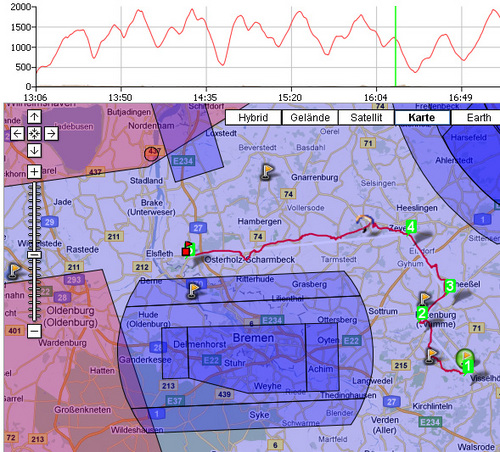This screenshot has height=452, width=500.
Task: Click the center/reset map position button
Action: click(34, 134)
